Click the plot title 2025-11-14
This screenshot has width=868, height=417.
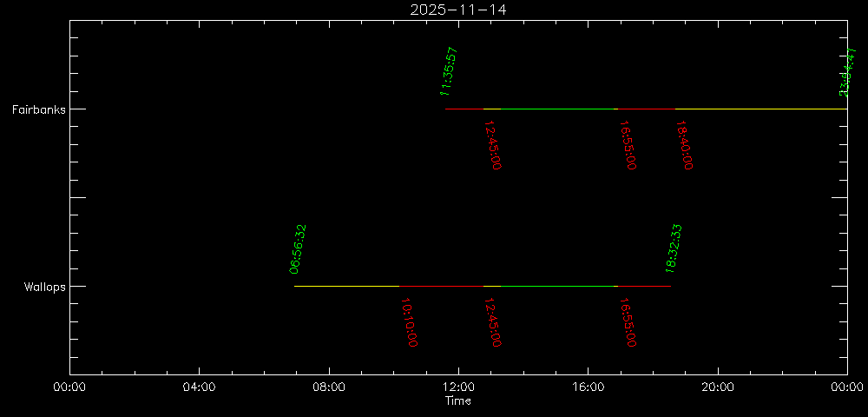(x=458, y=10)
